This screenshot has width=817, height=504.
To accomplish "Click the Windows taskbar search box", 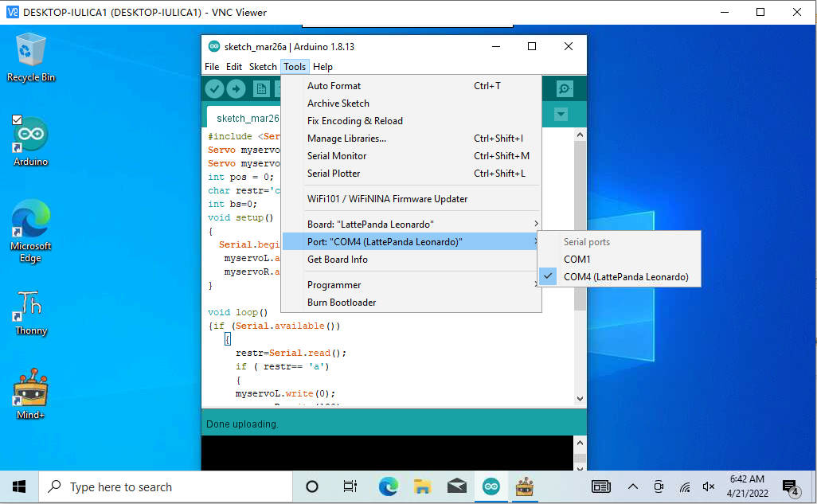I will (x=166, y=486).
